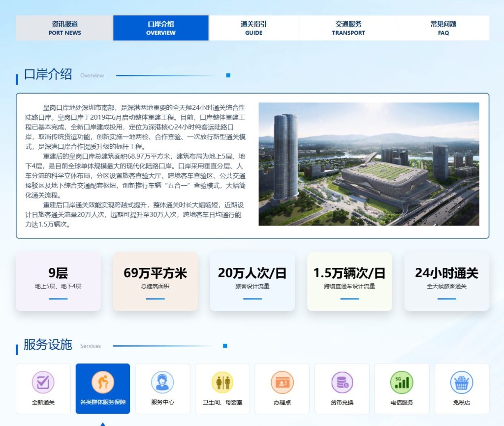This screenshot has height=426, width=504.
Task: Click the 免税店 label
Action: pos(462,402)
